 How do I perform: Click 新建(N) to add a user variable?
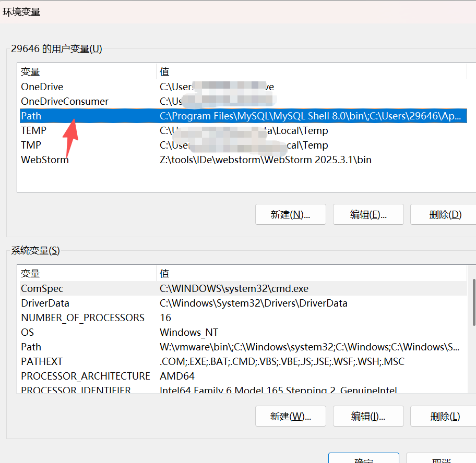290,214
